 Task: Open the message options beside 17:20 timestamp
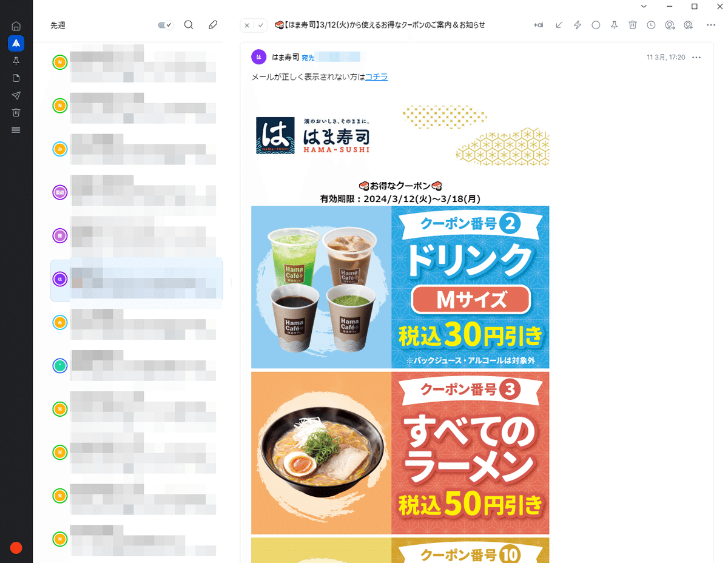point(696,57)
